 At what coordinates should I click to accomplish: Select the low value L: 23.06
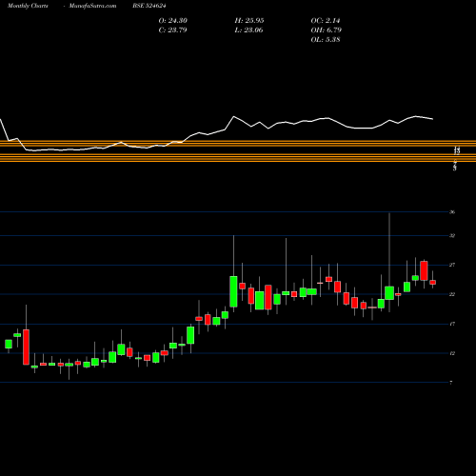(x=248, y=30)
